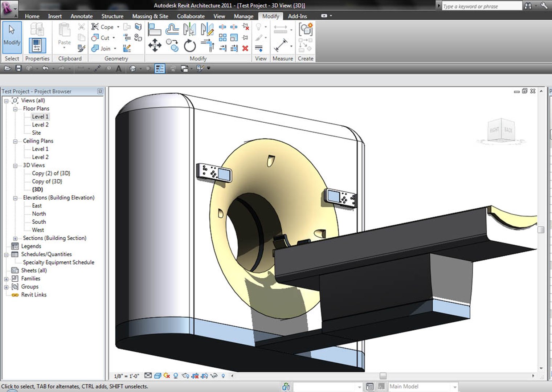This screenshot has height=392, width=552.
Task: Open the Annotate ribbon tab
Action: coord(82,16)
